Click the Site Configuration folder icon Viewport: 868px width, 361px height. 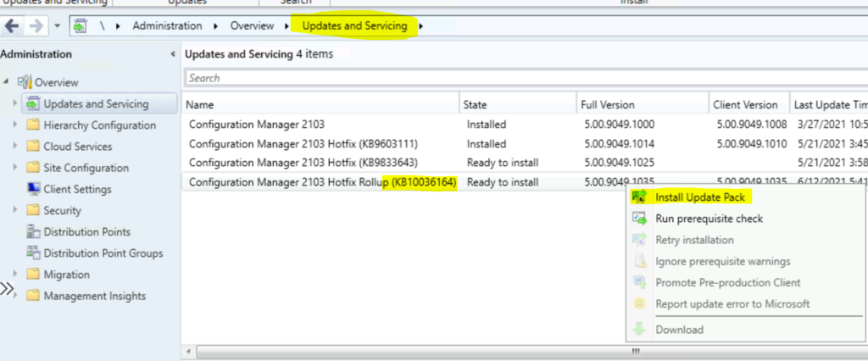click(33, 168)
